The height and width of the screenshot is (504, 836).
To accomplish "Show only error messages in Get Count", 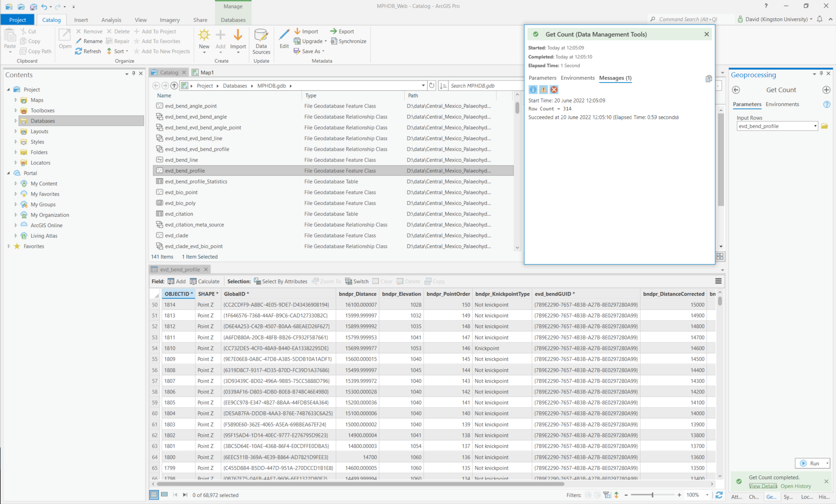I will (554, 90).
